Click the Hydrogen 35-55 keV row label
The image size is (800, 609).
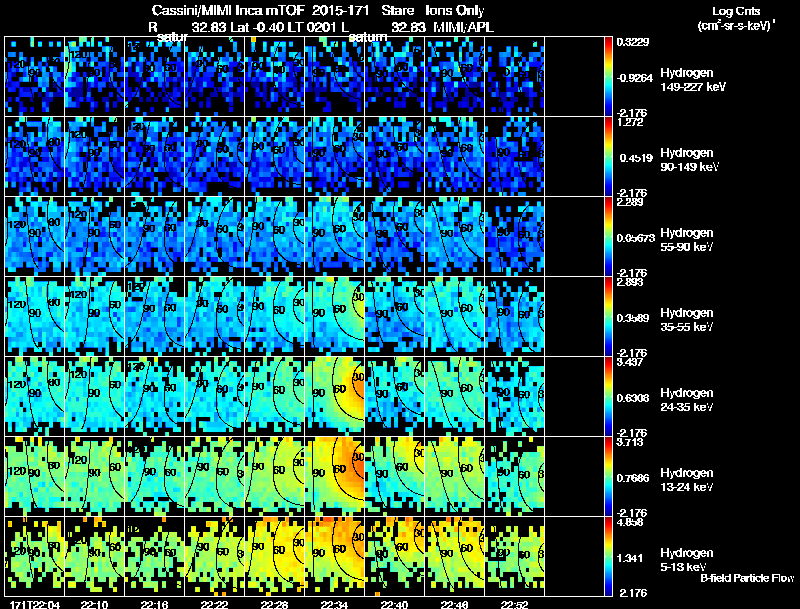click(x=687, y=320)
